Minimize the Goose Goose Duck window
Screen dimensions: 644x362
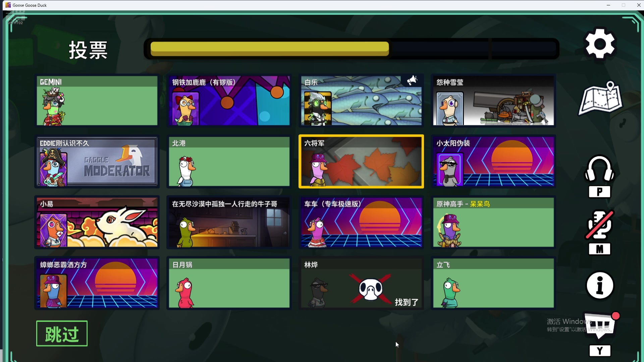click(608, 5)
